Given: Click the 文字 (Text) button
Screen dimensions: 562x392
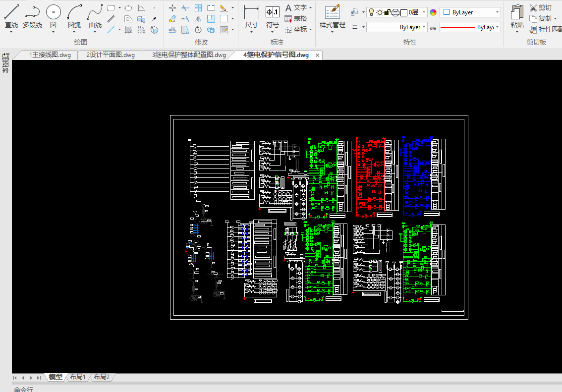Looking at the screenshot, I should tap(296, 7).
